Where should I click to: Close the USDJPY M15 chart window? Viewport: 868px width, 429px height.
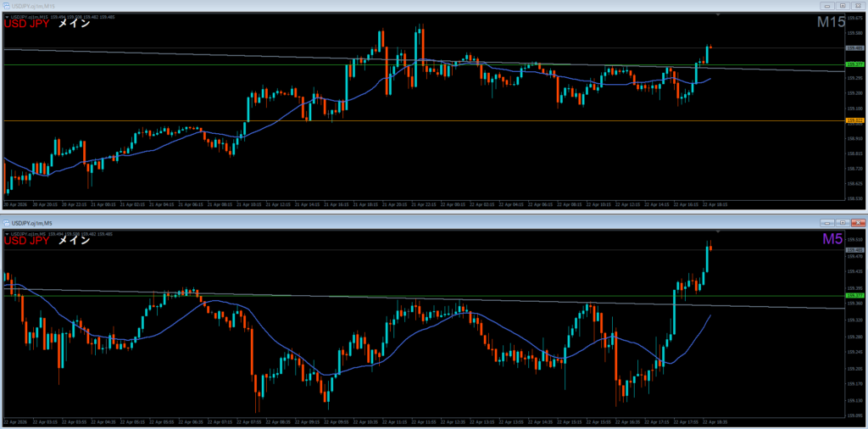pyautogui.click(x=858, y=6)
